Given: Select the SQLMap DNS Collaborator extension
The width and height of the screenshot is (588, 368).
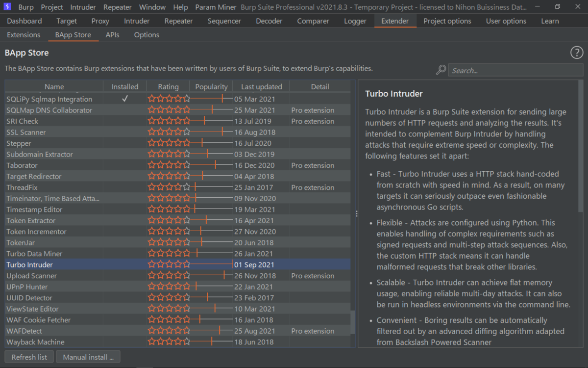Looking at the screenshot, I should (177, 110).
